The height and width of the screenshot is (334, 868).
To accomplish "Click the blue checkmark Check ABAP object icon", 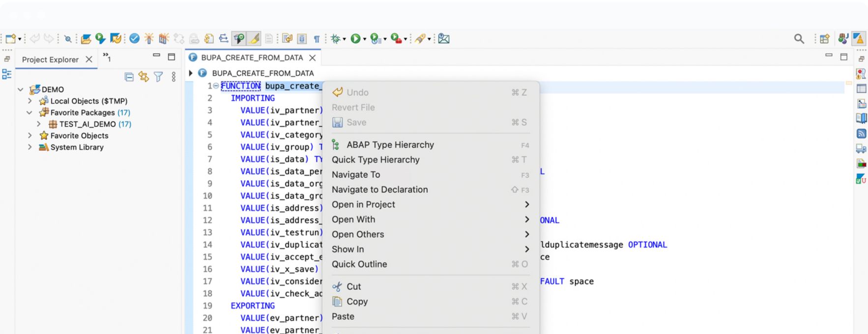I will click(134, 38).
